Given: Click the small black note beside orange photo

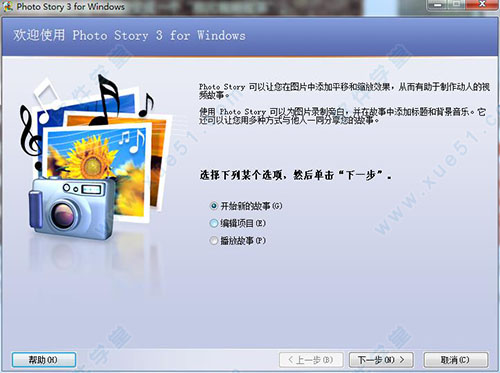Looking at the screenshot, I should click(x=147, y=105).
